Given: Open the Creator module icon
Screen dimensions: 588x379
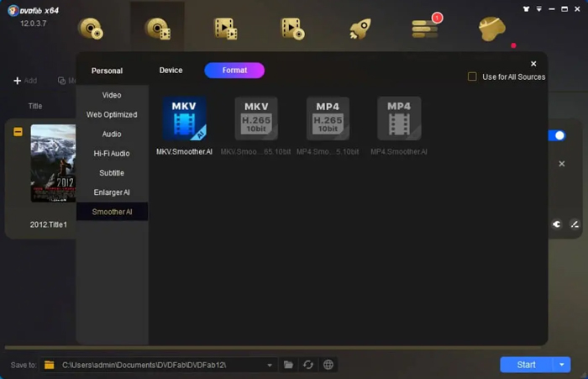Looking at the screenshot, I should point(292,29).
